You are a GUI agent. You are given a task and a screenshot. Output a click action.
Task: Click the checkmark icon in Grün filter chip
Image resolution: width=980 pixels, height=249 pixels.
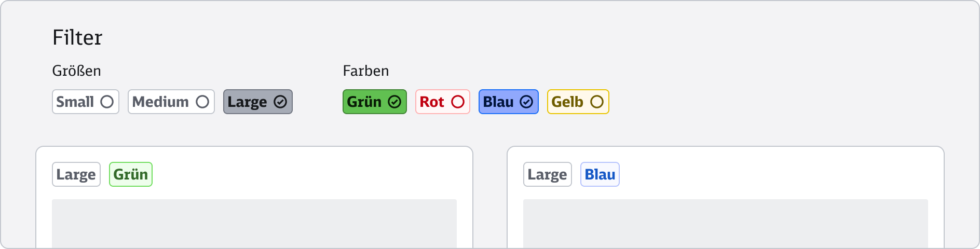click(x=394, y=102)
